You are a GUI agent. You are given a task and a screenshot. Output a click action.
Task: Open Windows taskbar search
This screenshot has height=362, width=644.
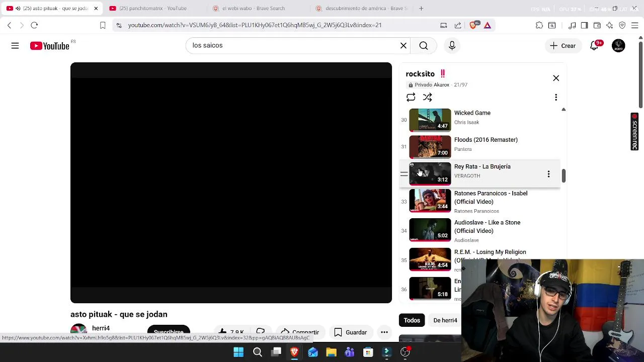[x=258, y=352]
